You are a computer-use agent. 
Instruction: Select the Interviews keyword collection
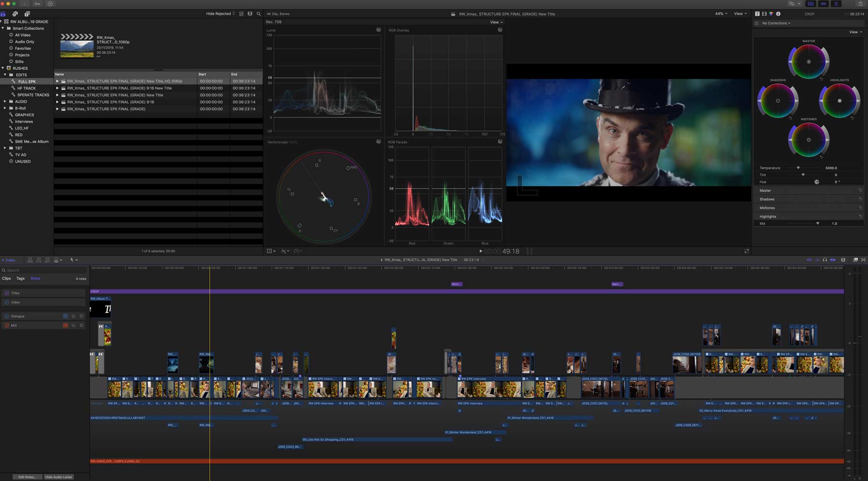point(24,121)
